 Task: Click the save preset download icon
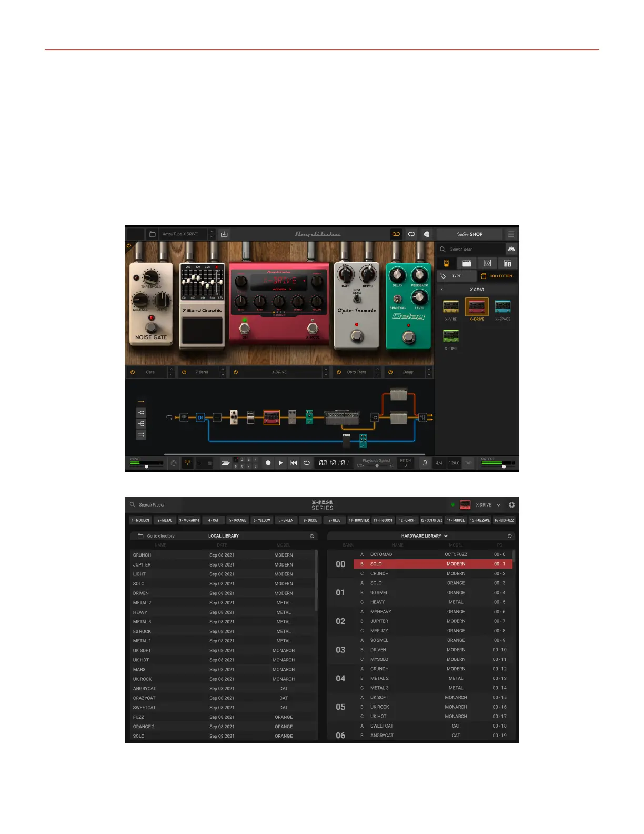click(x=224, y=234)
